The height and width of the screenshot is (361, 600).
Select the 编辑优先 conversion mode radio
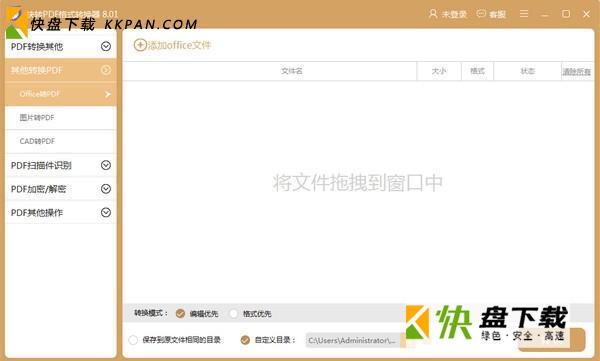180,314
